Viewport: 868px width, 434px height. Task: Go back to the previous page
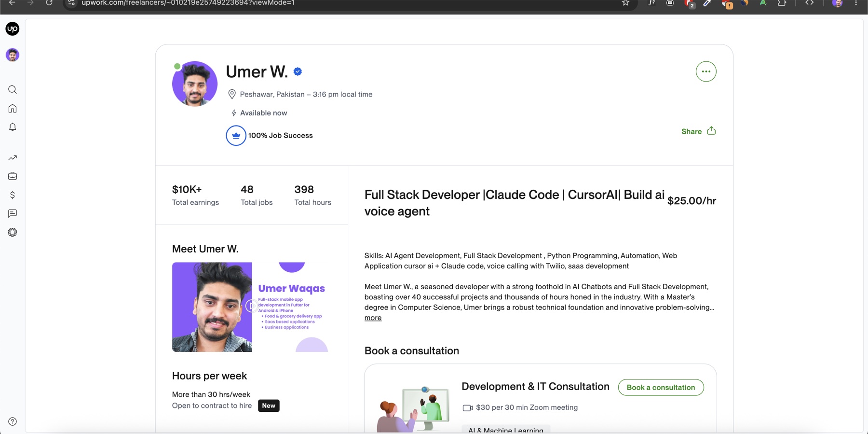pos(12,3)
